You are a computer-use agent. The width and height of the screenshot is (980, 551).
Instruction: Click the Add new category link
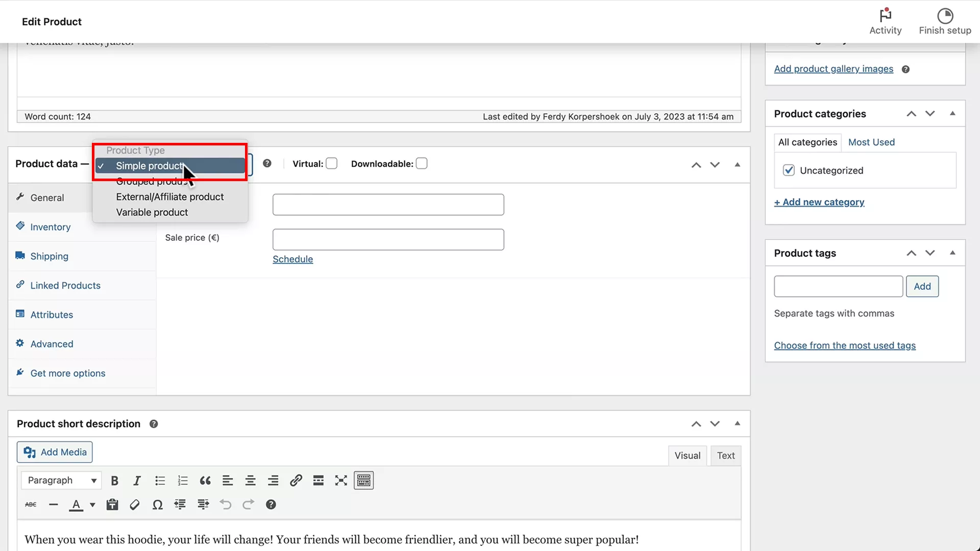tap(819, 202)
